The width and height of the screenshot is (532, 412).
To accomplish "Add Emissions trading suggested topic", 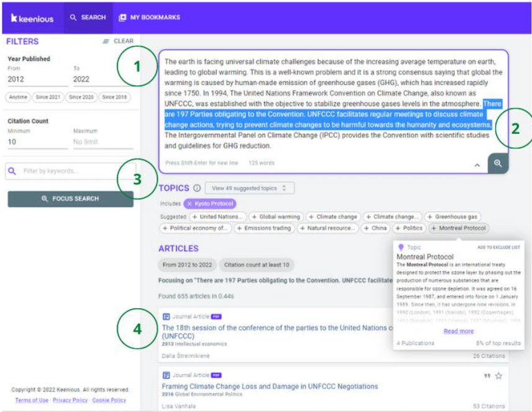I will pos(264,228).
